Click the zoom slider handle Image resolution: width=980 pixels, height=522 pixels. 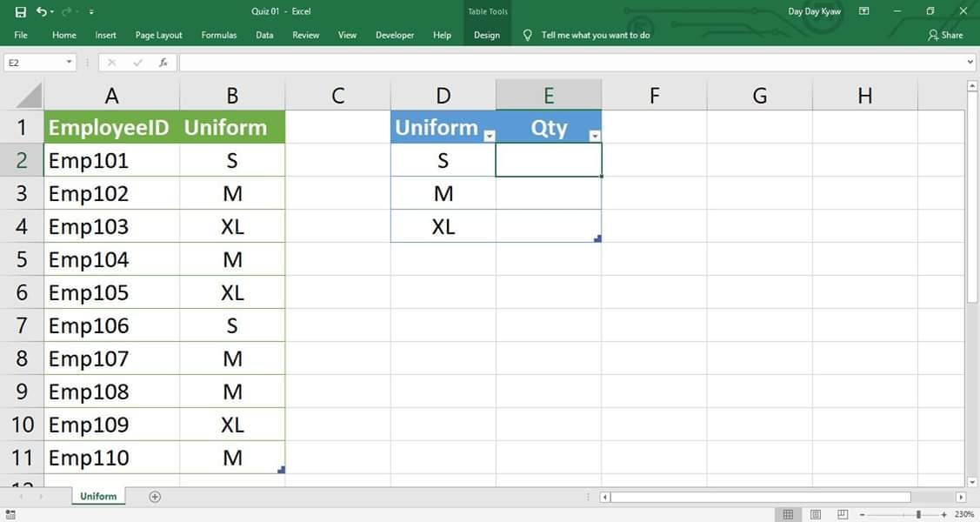(918, 514)
